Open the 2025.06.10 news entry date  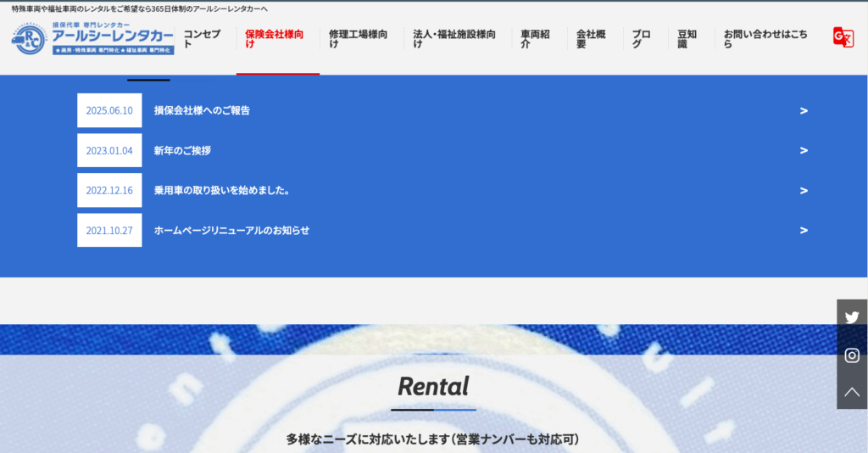coord(109,111)
